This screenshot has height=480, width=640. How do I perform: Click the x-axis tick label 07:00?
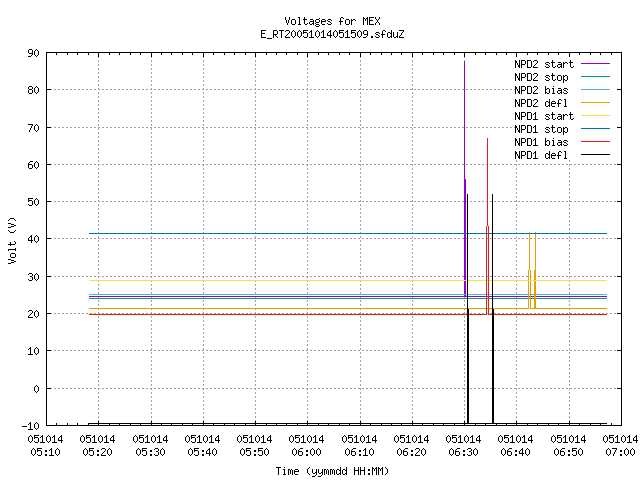pos(620,452)
